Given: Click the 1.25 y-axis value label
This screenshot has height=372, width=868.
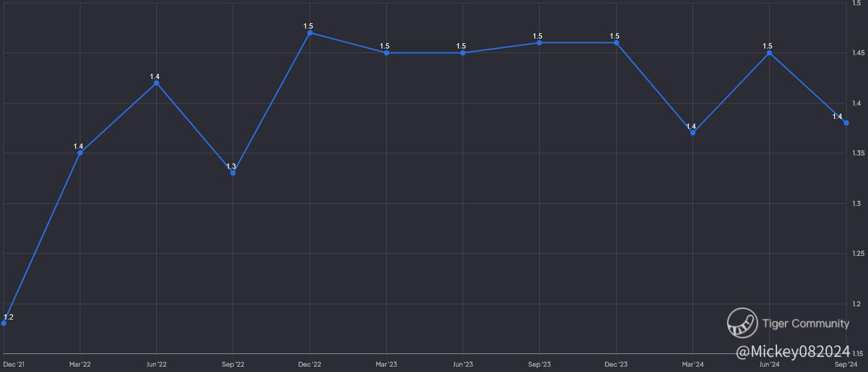Looking at the screenshot, I should 857,254.
